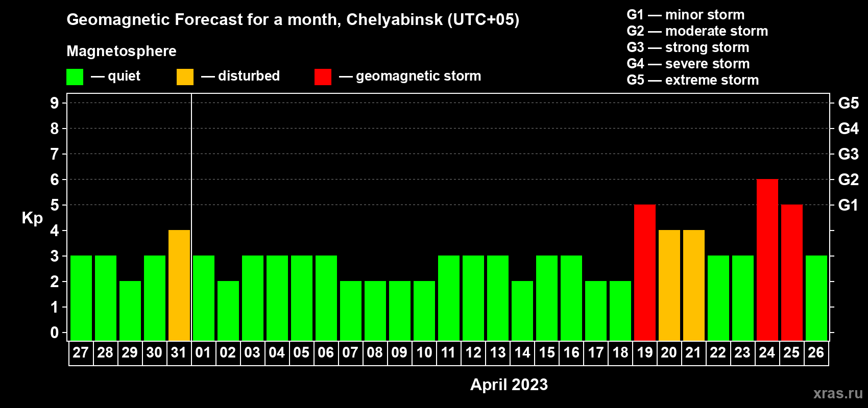The width and height of the screenshot is (868, 408).
Task: Select the x-axis date label 31
Action: [179, 353]
